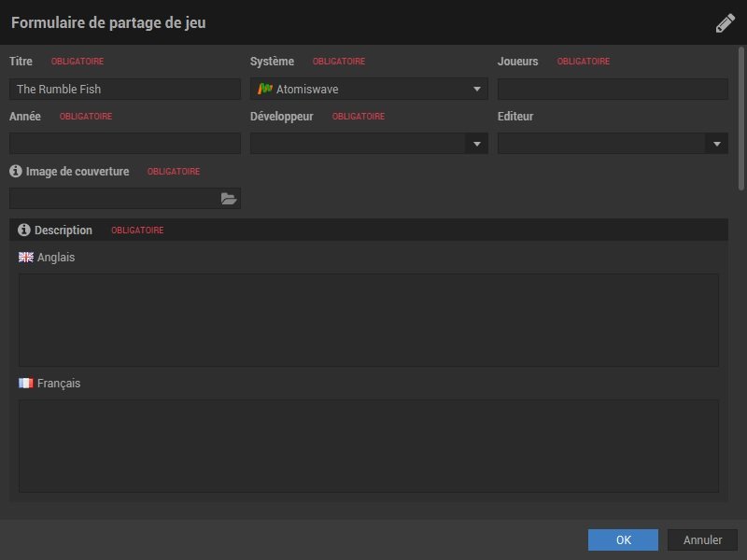Click into the Joueurs input field
The height and width of the screenshot is (560, 747).
pos(613,89)
